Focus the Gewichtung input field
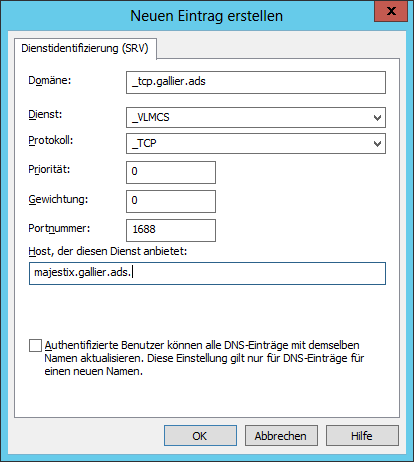 coord(171,201)
